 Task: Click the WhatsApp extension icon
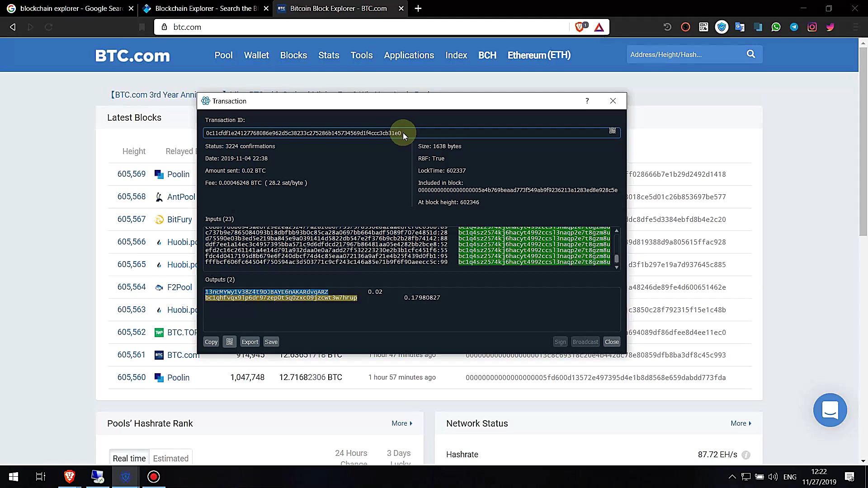click(x=776, y=27)
